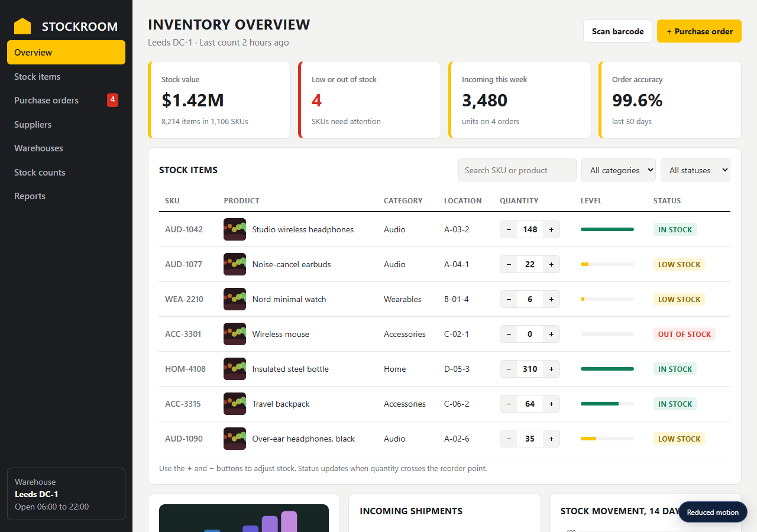Viewport: 757px width, 532px height.
Task: Click the stock level bar for Travel backpack
Action: click(607, 404)
